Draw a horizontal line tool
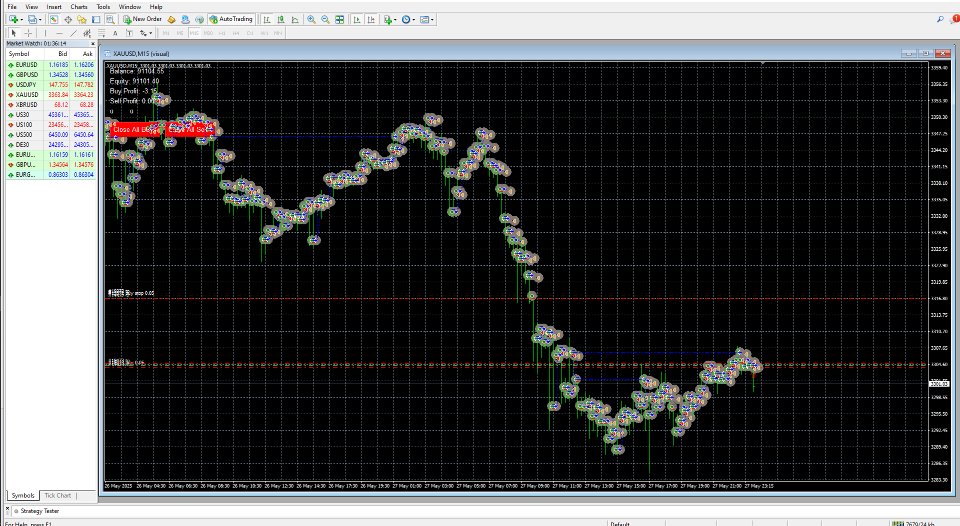Viewport: 960px width, 526px height. tap(59, 33)
